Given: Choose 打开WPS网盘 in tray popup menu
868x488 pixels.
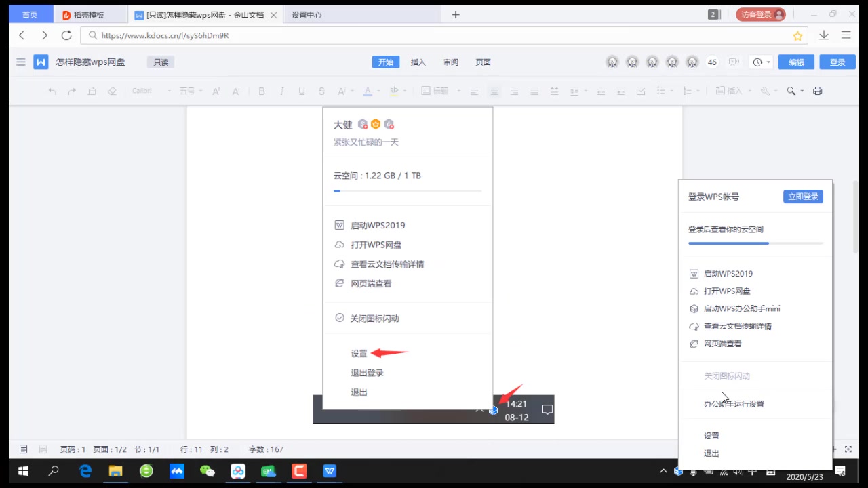Looking at the screenshot, I should (x=727, y=291).
